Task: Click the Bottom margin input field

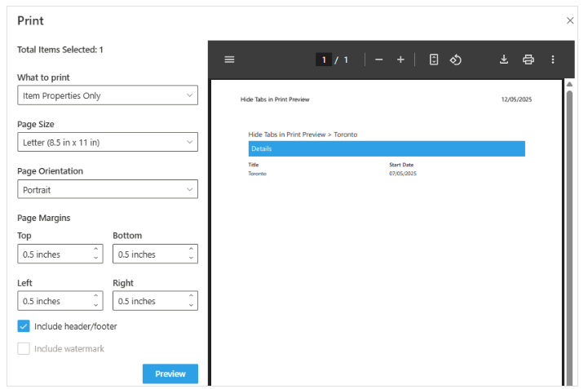Action: click(x=155, y=254)
